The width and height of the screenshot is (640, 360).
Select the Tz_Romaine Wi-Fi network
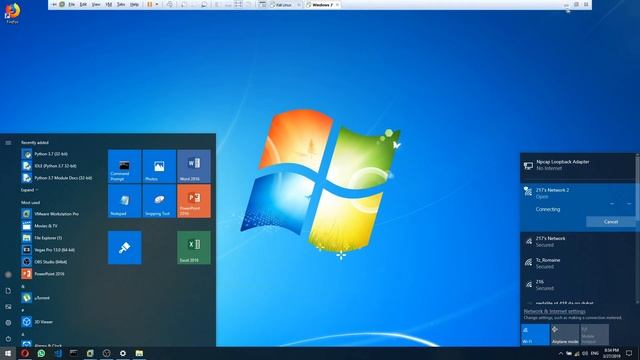click(x=578, y=263)
